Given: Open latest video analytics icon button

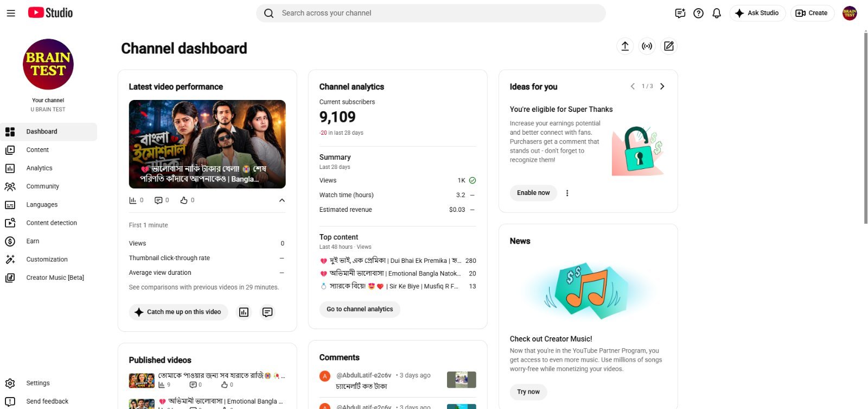Looking at the screenshot, I should (244, 312).
